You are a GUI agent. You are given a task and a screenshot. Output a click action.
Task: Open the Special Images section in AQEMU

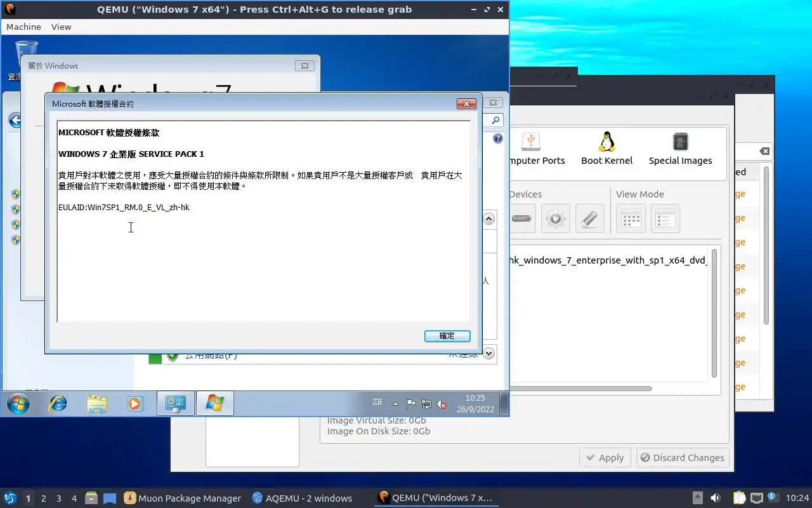tap(680, 149)
